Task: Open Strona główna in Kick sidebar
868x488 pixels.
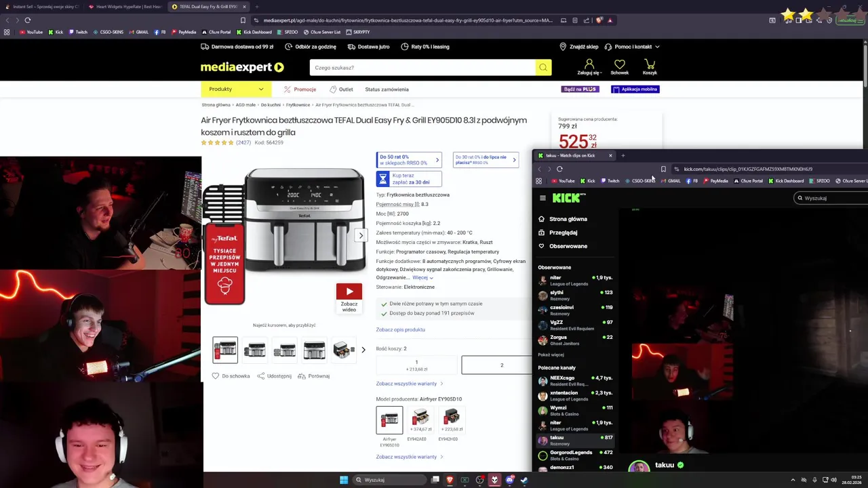Action: pos(563,219)
